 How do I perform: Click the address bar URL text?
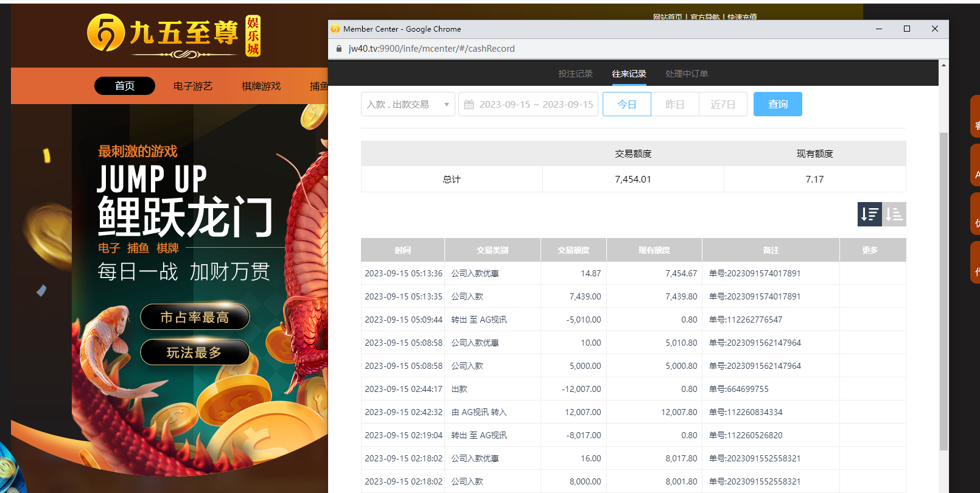[431, 49]
